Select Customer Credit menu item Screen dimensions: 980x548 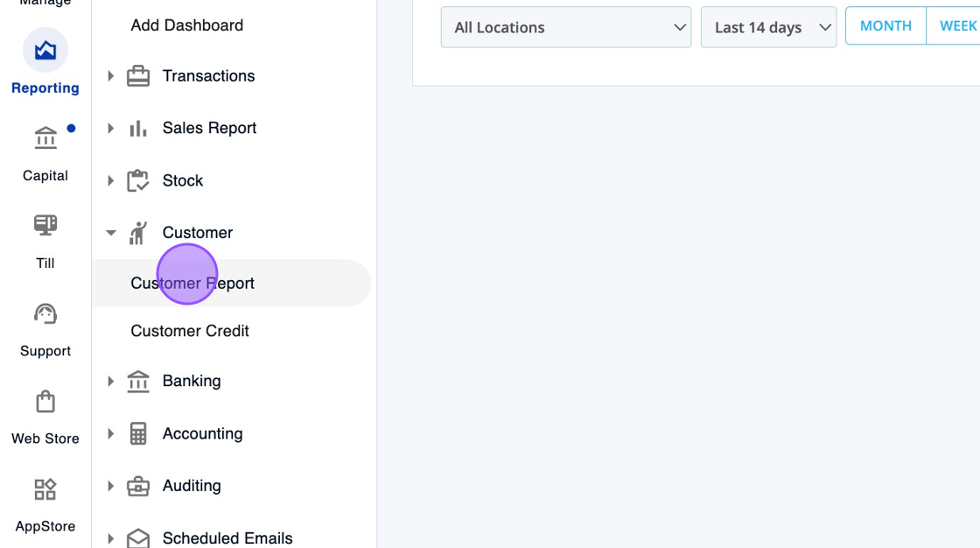[190, 331]
